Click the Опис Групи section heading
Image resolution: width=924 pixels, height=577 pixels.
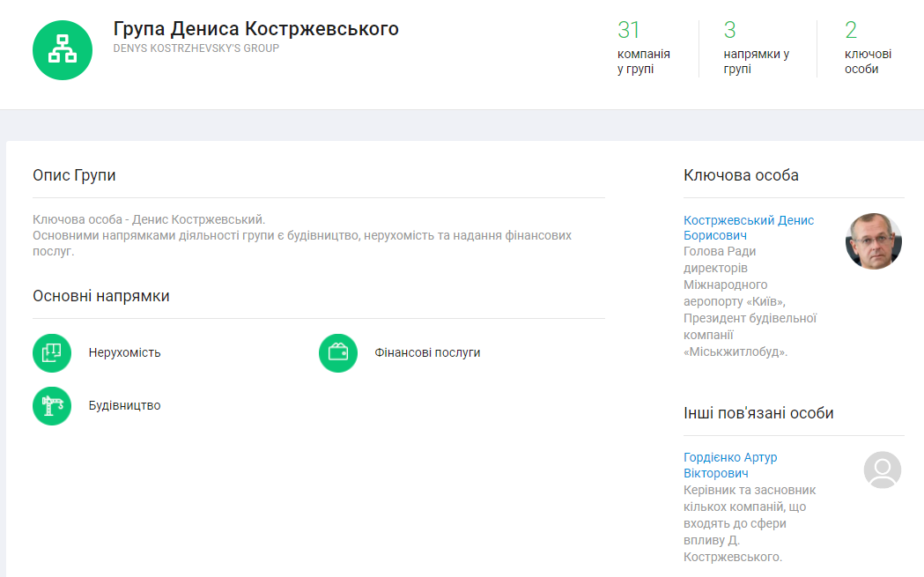[74, 175]
